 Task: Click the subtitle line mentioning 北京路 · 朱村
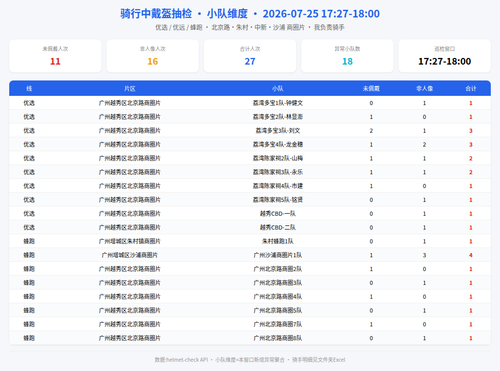(x=250, y=27)
